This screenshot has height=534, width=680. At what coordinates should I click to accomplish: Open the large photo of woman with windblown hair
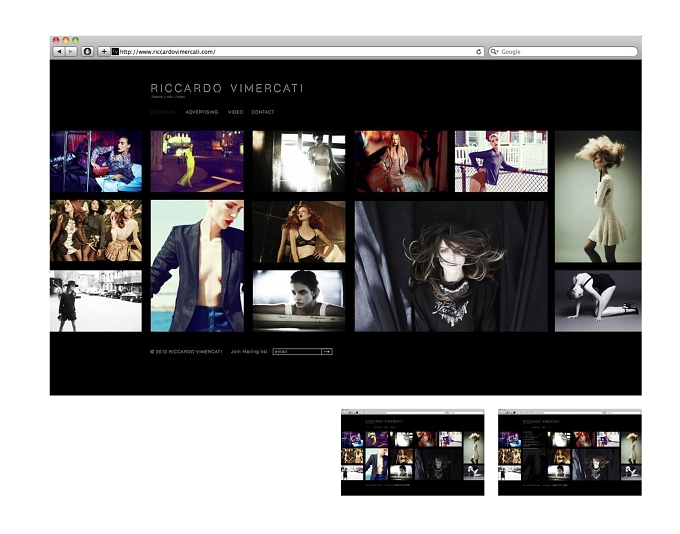pos(451,266)
